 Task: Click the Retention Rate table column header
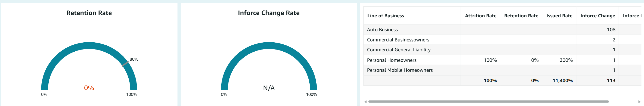tap(521, 16)
